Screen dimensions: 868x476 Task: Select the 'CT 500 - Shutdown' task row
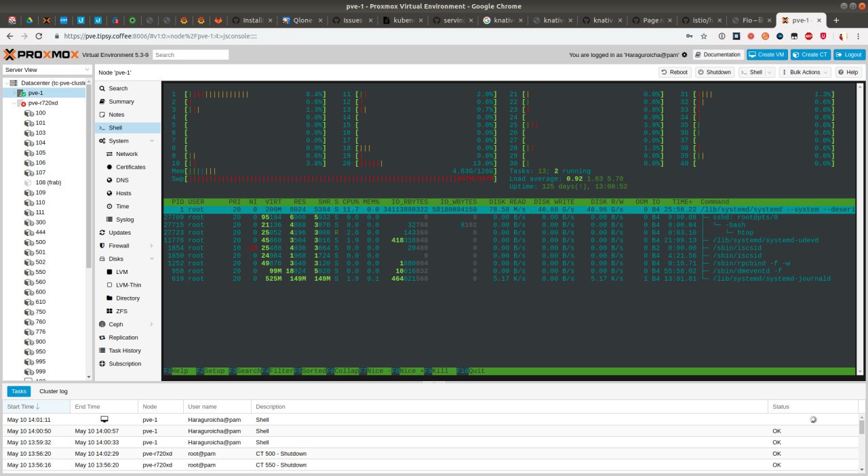coord(430,454)
